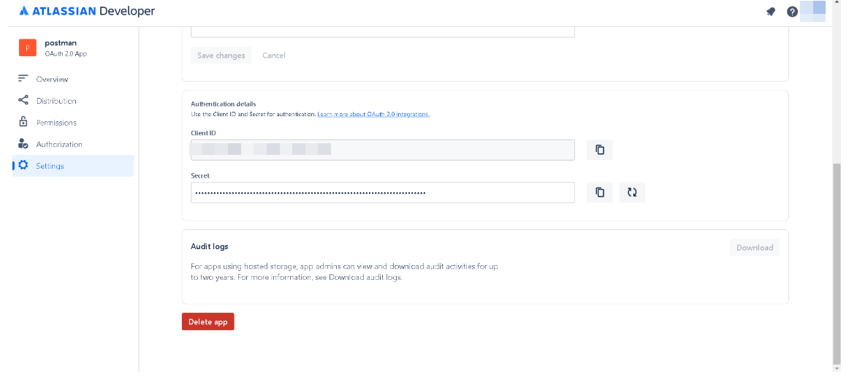Open the Permissions section

click(x=56, y=123)
